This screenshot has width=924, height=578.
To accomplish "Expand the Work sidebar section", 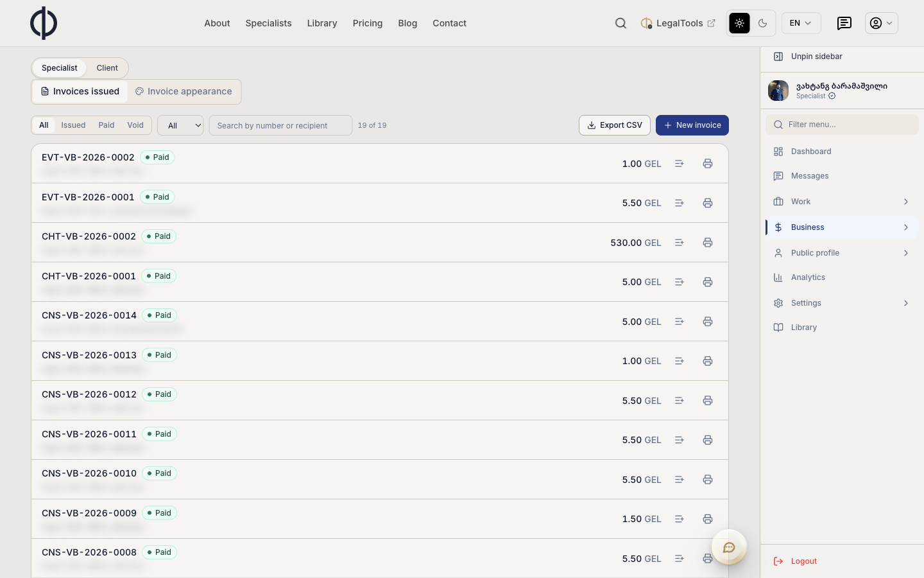I will tap(842, 202).
